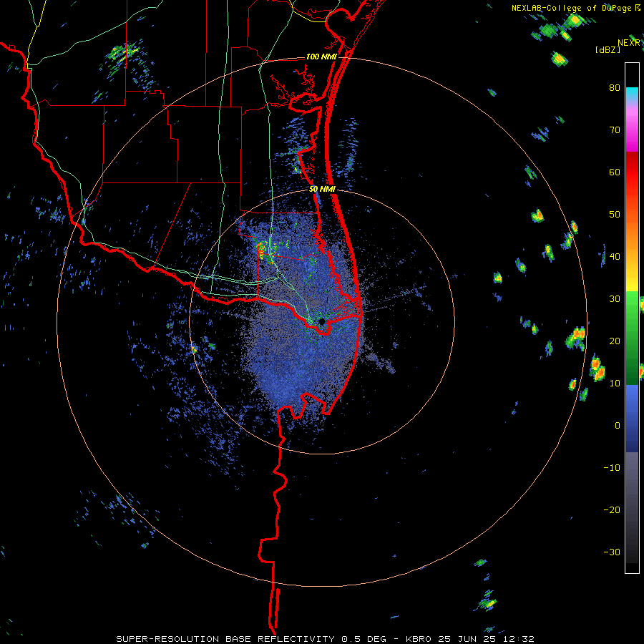Select the 40 value on the dBZ scale
Screen dimensions: 644x644
click(615, 257)
